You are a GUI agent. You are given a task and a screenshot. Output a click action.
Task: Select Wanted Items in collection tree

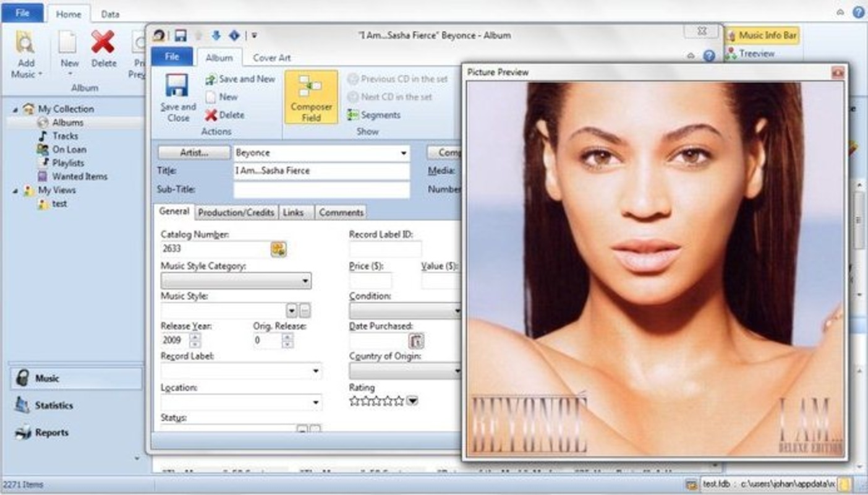pos(80,177)
